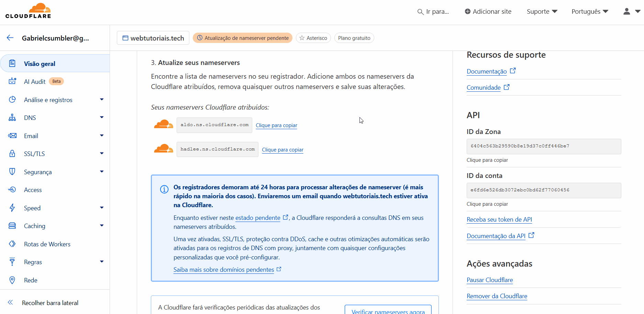Expand the SSL/TLS sidebar section
The height and width of the screenshot is (314, 644).
coord(101,154)
